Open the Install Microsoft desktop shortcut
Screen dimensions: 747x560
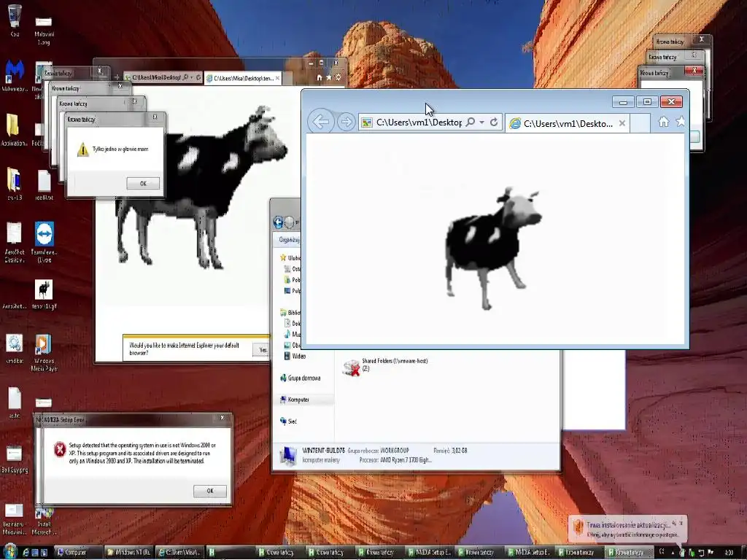pos(44,521)
